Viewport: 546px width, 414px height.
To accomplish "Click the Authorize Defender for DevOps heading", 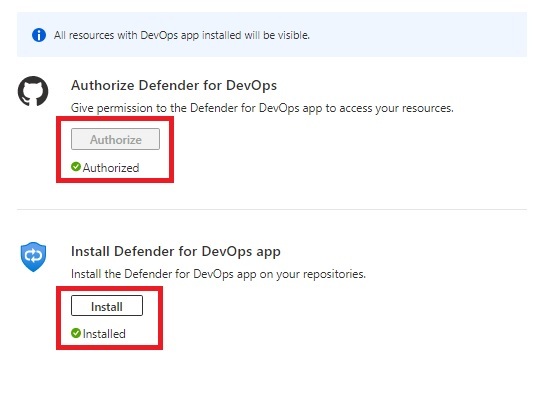I will point(174,85).
